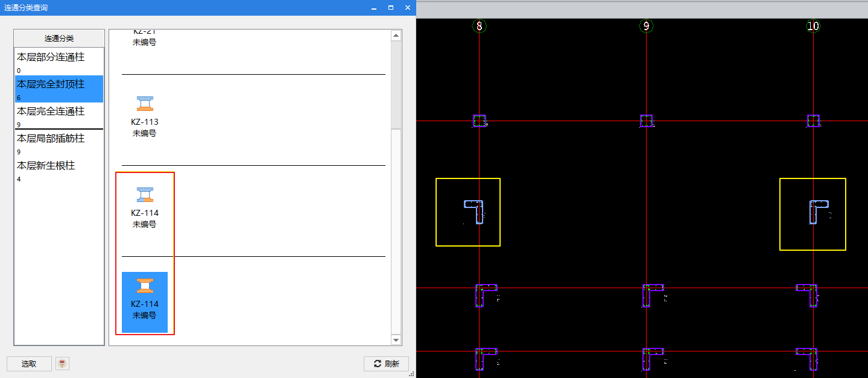Click the 未编号 label under KZ-113
Screen dimensions: 868x378
click(x=145, y=133)
